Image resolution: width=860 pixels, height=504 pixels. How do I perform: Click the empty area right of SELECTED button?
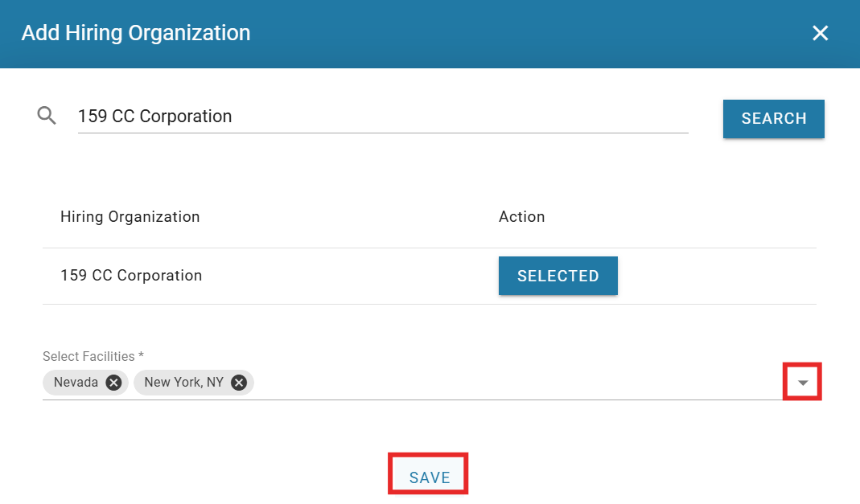coord(716,276)
